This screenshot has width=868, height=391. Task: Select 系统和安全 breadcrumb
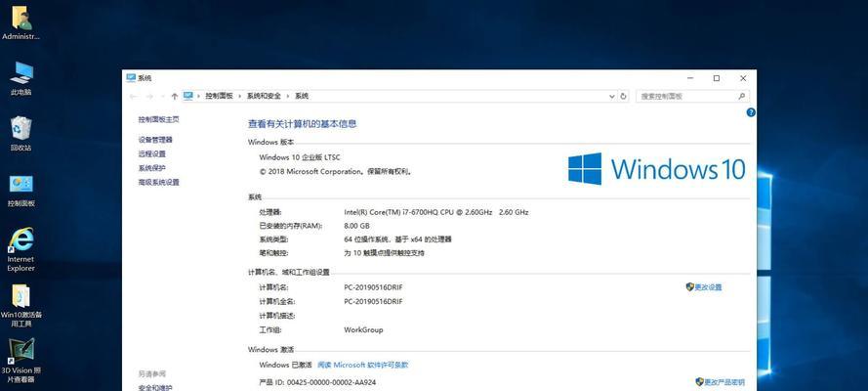tap(264, 96)
